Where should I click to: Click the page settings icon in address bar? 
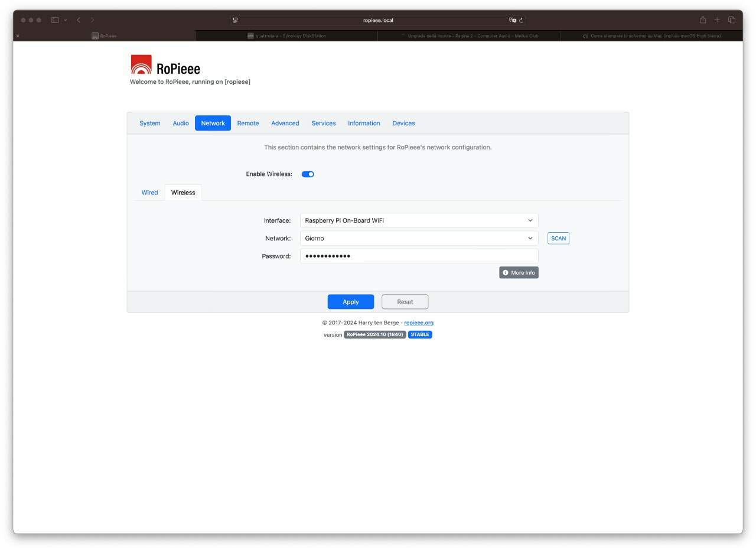click(x=235, y=20)
